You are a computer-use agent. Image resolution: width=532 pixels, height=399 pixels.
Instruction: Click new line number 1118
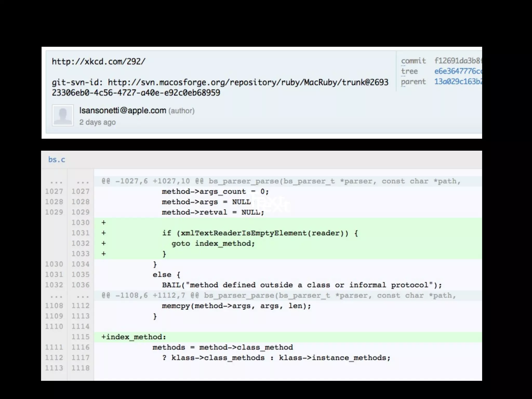[81, 368]
